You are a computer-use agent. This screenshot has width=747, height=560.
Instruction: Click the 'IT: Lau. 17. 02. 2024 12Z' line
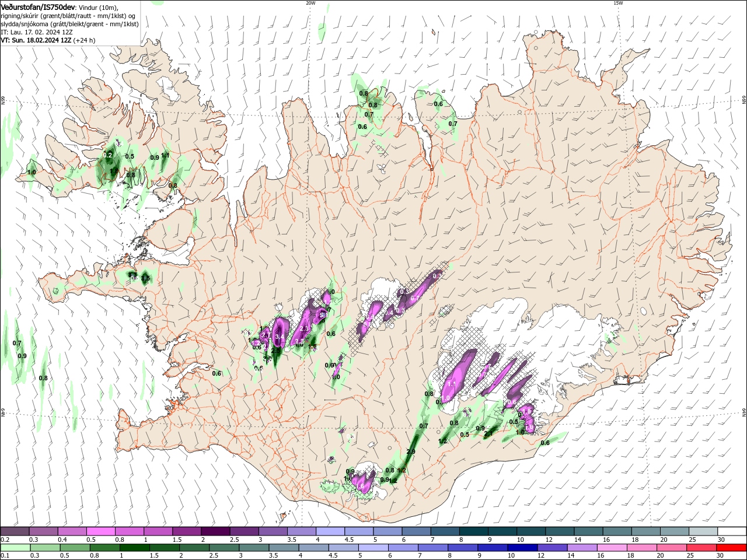point(36,32)
